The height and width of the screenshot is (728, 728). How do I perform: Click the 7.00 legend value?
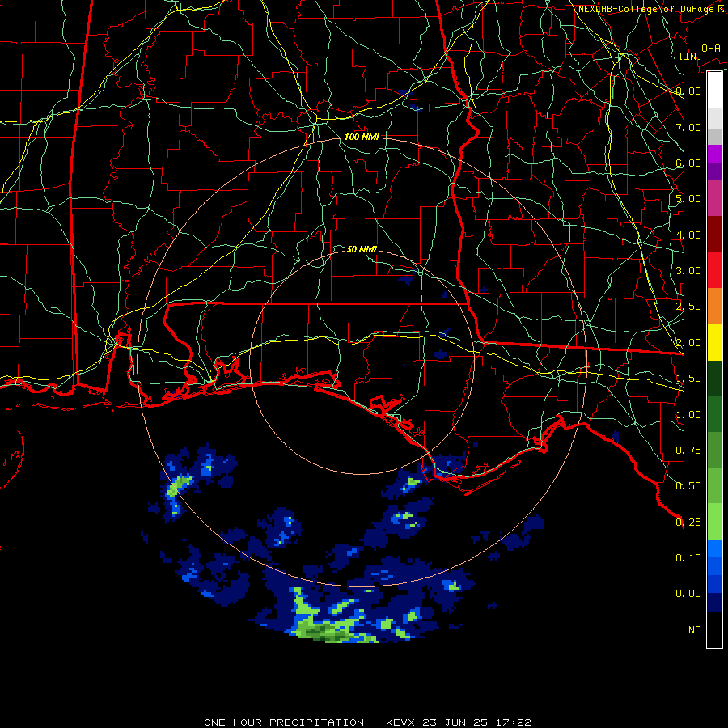(688, 127)
